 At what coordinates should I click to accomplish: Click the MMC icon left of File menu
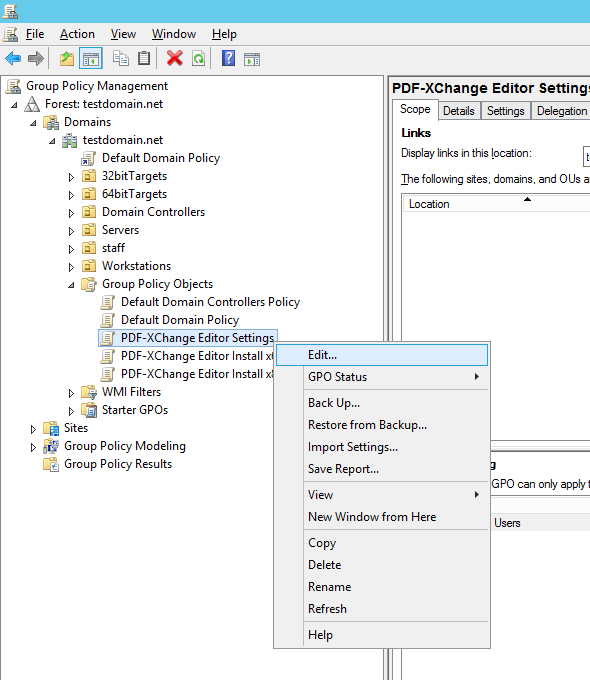[x=11, y=34]
